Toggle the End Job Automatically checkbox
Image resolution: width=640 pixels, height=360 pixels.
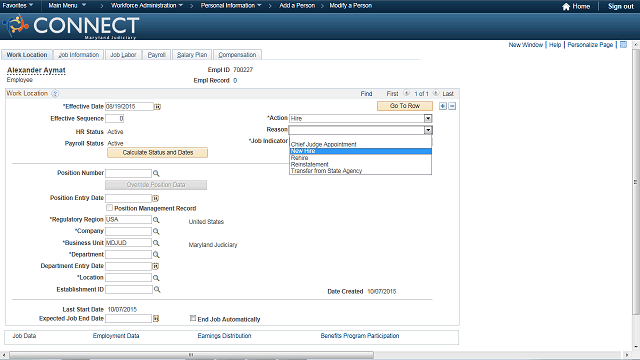193,318
